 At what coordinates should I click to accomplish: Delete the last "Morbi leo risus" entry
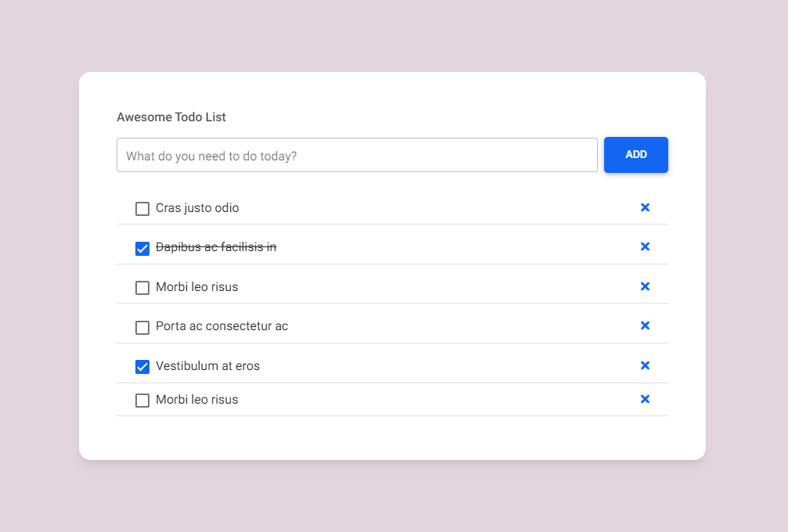click(645, 399)
